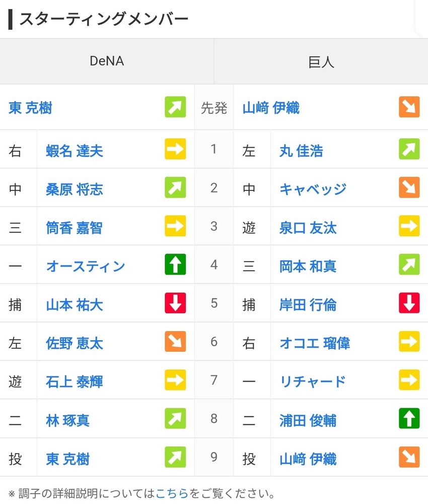Image resolution: width=428 pixels, height=504 pixels.
Task: Open 岡本 和真 player link
Action: click(308, 266)
